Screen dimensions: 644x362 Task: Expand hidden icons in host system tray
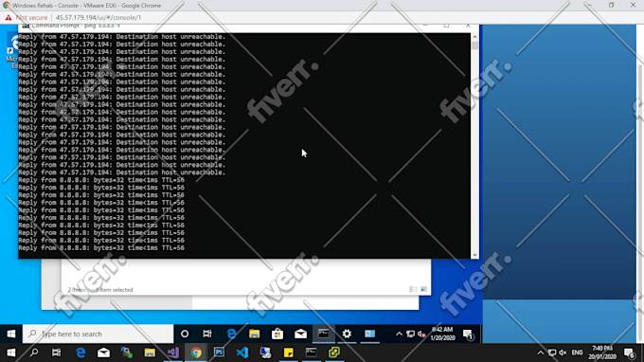click(541, 353)
